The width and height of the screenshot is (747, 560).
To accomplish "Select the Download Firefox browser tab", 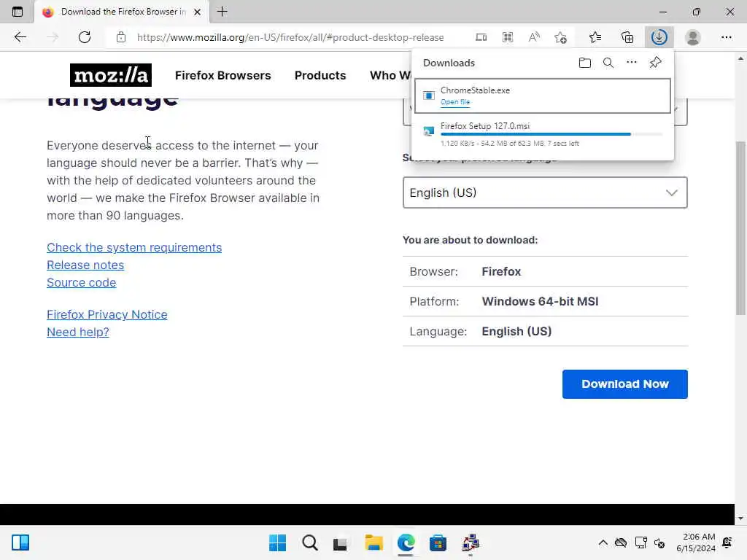I will point(122,12).
